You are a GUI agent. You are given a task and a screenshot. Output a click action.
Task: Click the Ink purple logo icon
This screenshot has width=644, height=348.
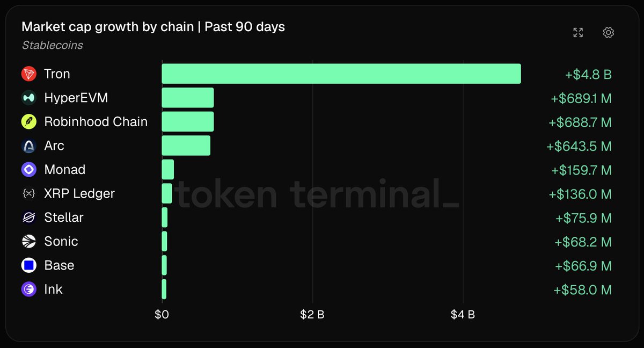click(28, 289)
